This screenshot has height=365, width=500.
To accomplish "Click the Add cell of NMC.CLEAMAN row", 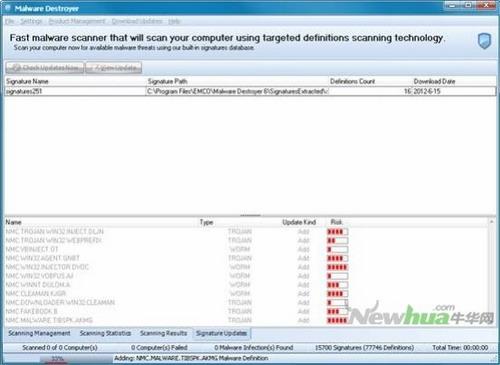I will 303,293.
